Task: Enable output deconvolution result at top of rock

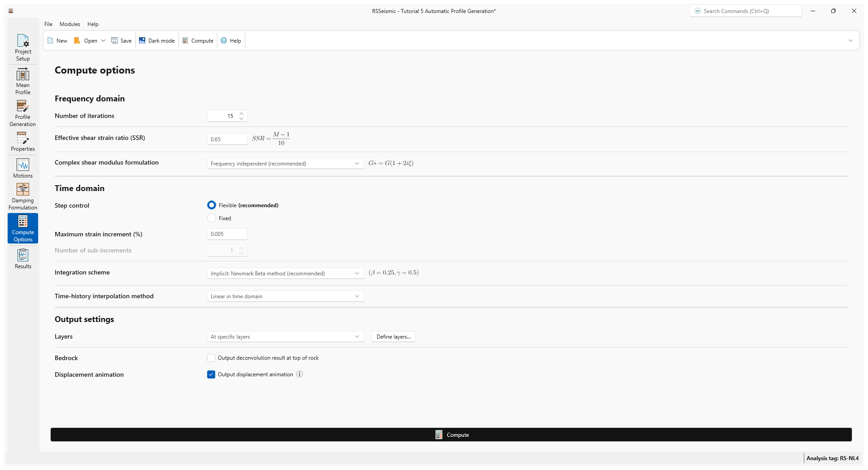Action: [x=211, y=358]
